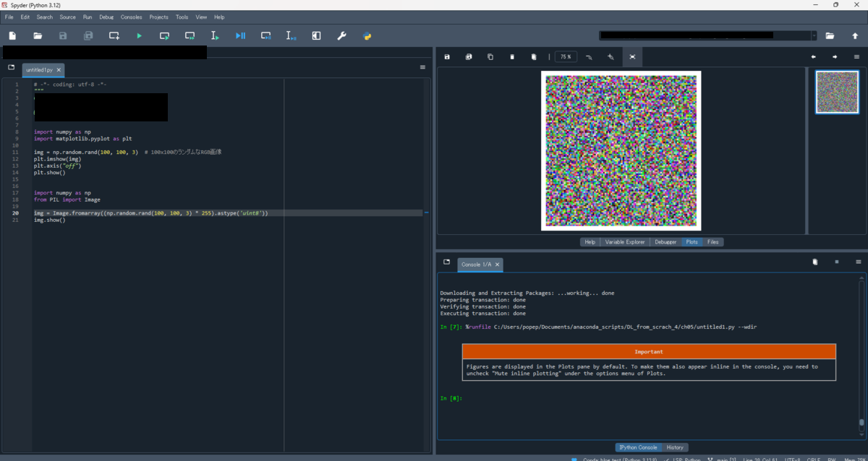Switch to the Help pane tab
Screen dimensions: 868x461
590,242
